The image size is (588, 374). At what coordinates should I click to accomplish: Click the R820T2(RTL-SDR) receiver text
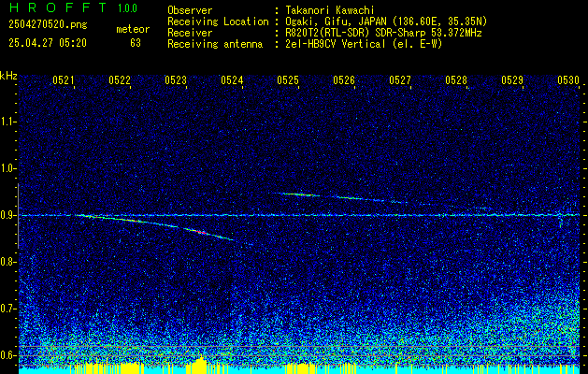coord(383,33)
